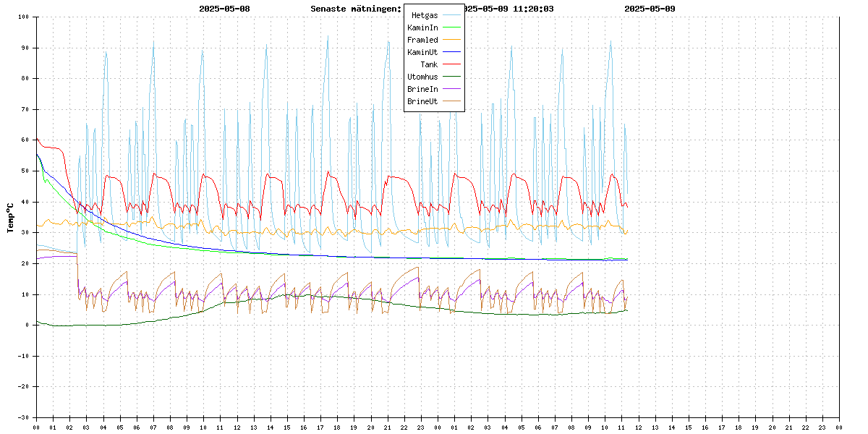
Task: Click the 11:20:03 latest measurement timestamp
Action: tap(534, 9)
